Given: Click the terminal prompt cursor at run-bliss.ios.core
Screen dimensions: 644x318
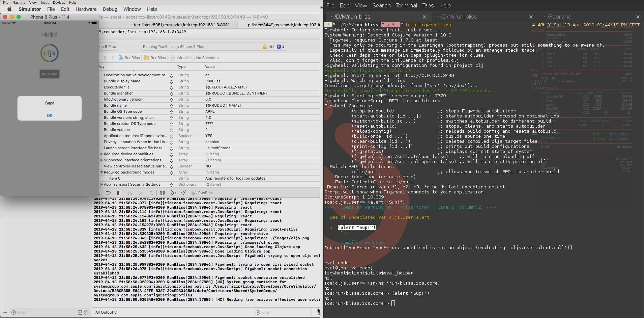Looking at the screenshot, I should click(x=393, y=303).
